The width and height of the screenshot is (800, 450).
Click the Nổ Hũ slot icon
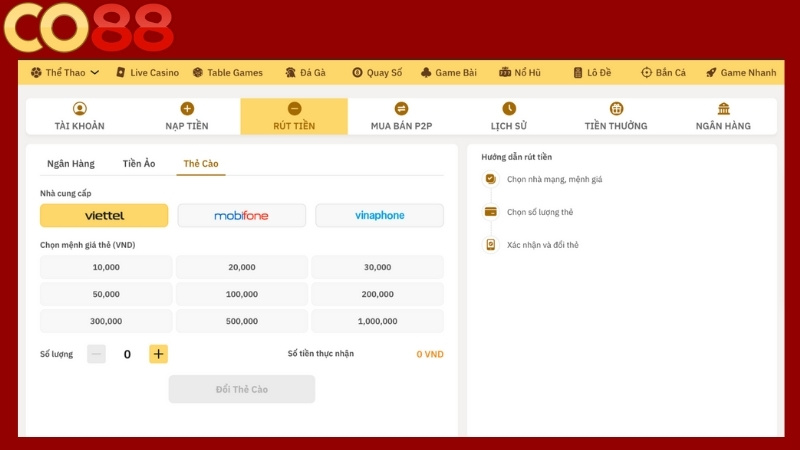[505, 72]
